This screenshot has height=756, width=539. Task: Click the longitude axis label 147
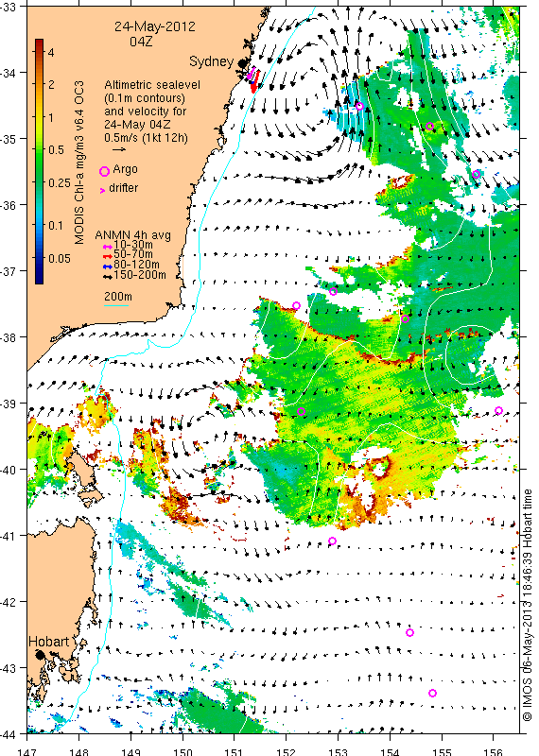coord(27,751)
